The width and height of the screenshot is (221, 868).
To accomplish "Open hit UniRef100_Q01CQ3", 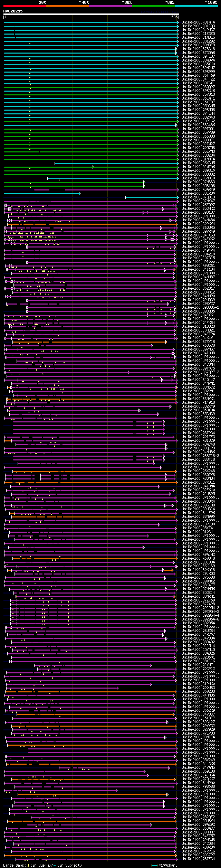I will [x=198, y=26].
